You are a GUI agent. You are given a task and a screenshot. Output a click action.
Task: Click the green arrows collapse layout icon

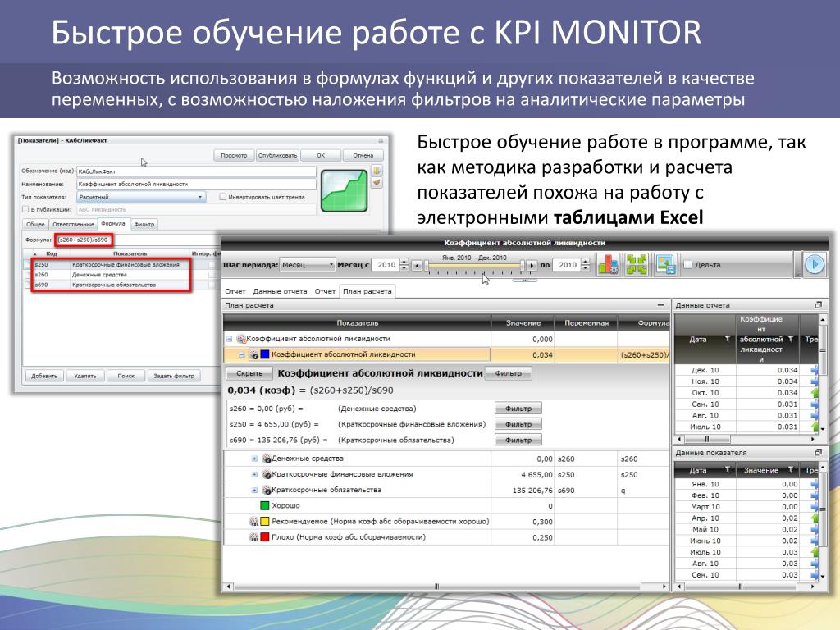pyautogui.click(x=637, y=265)
